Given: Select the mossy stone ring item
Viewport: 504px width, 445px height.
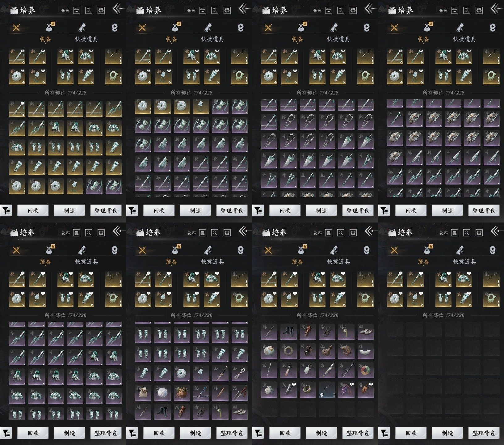Looking at the screenshot, I should click(288, 351).
